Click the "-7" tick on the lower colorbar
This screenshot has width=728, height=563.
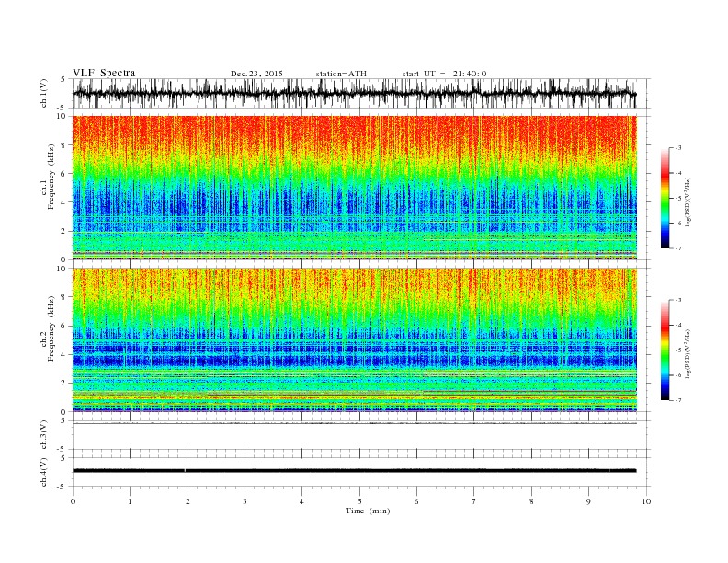click(678, 400)
